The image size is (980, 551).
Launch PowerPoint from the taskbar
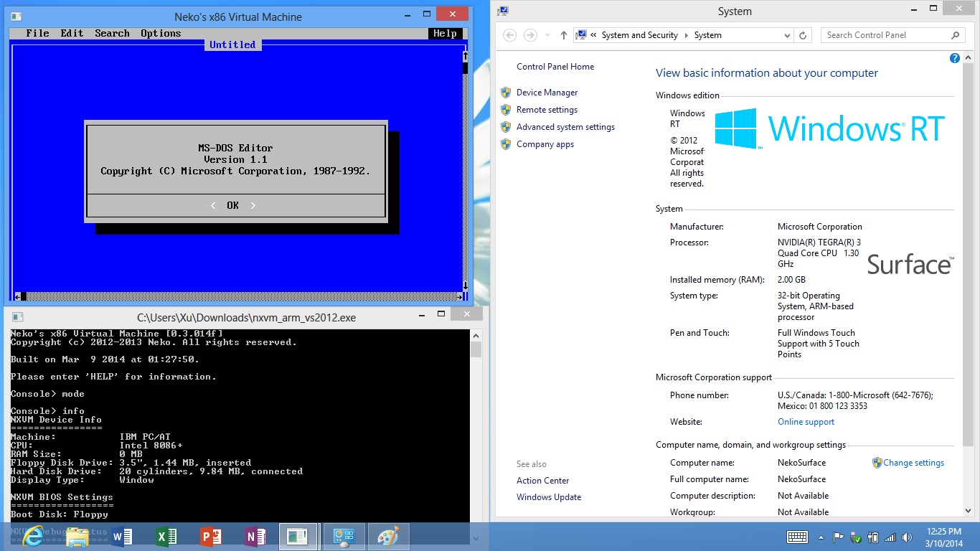click(x=211, y=536)
